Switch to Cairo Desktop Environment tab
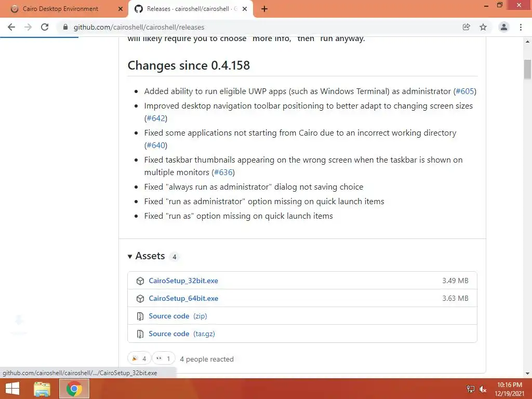This screenshot has width=532, height=399. click(60, 9)
